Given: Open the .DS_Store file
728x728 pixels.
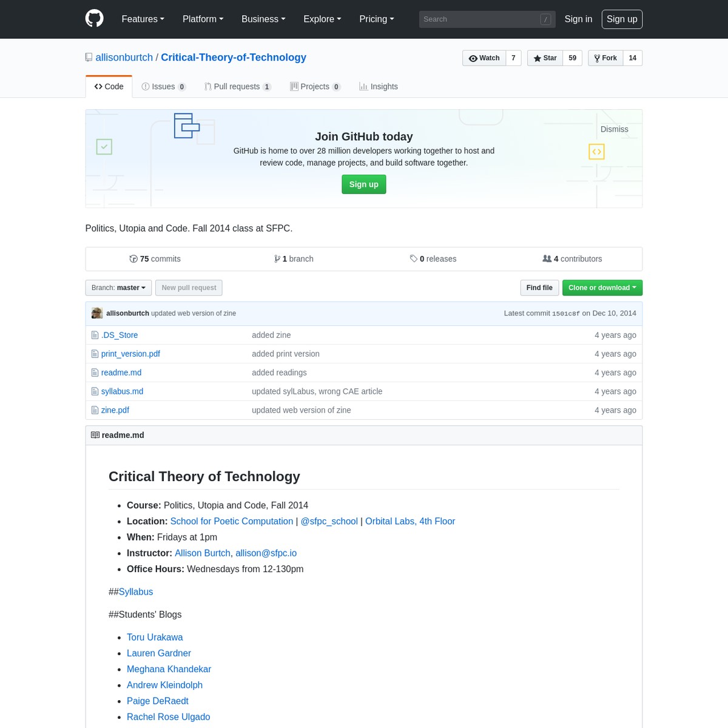Looking at the screenshot, I should point(120,335).
